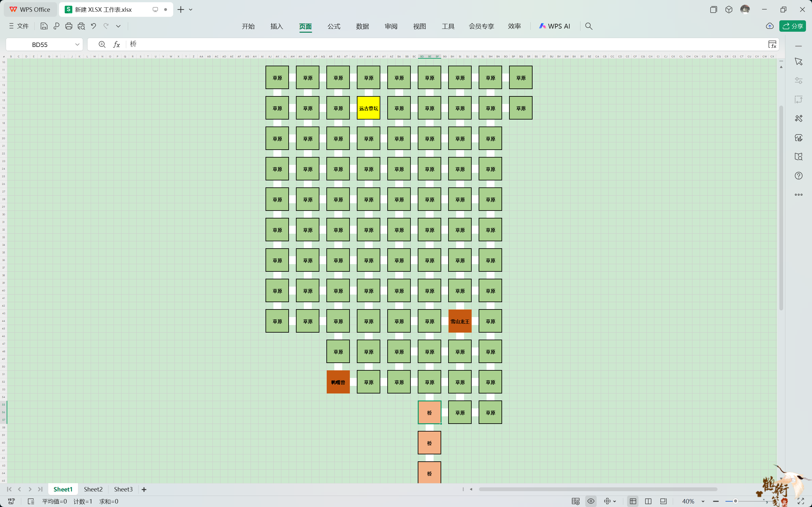812x507 pixels.
Task: Click the Print icon
Action: [x=69, y=26]
